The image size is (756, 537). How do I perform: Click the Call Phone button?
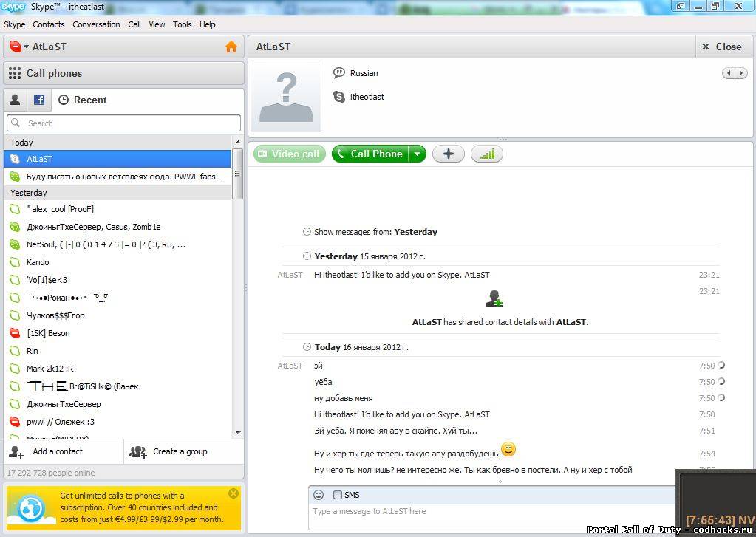[x=370, y=154]
